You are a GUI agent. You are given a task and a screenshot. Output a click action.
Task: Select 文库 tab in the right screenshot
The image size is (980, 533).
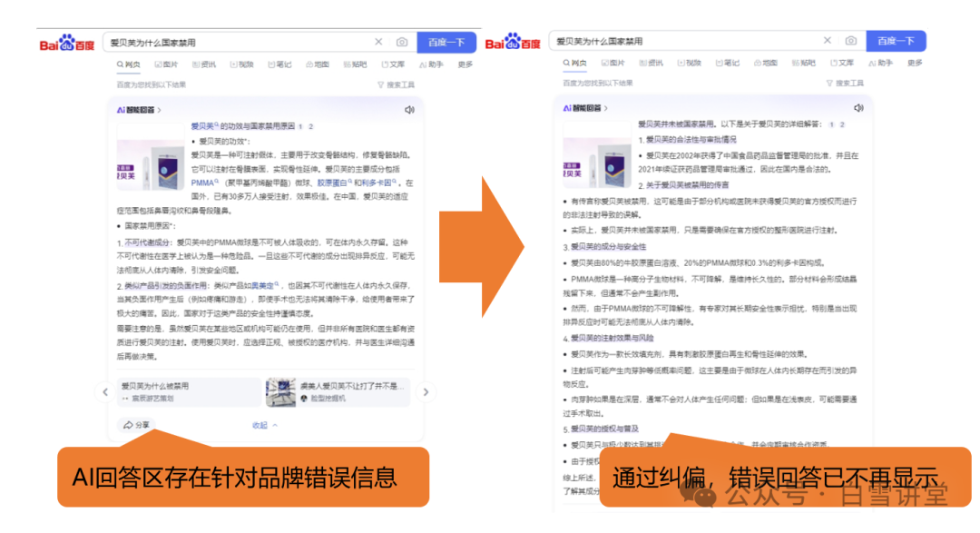[x=842, y=63]
